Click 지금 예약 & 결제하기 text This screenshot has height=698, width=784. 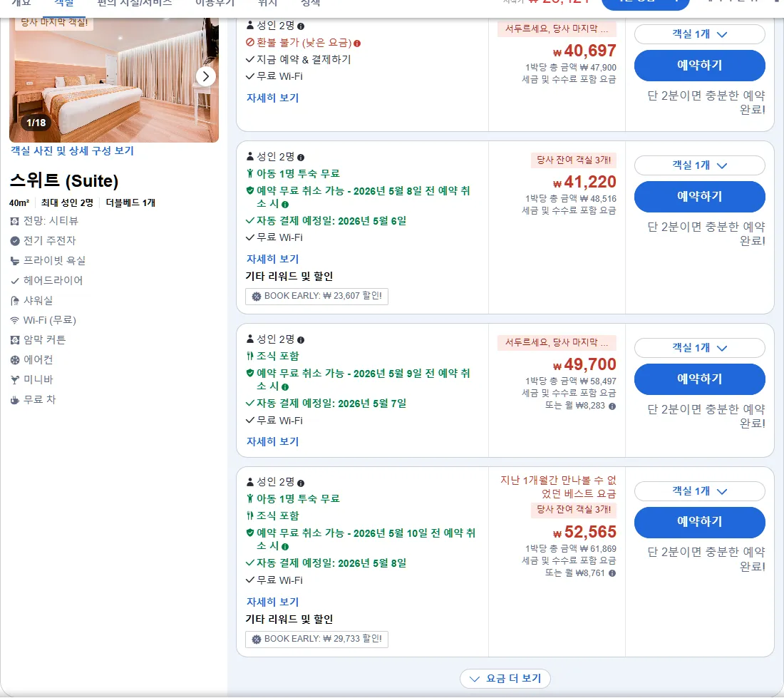(x=304, y=59)
